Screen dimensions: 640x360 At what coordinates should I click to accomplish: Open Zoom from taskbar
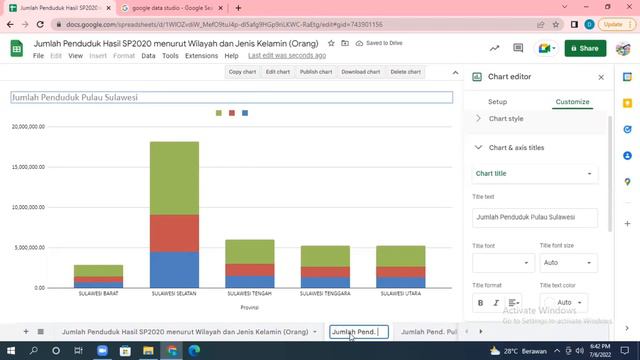pyautogui.click(x=102, y=351)
